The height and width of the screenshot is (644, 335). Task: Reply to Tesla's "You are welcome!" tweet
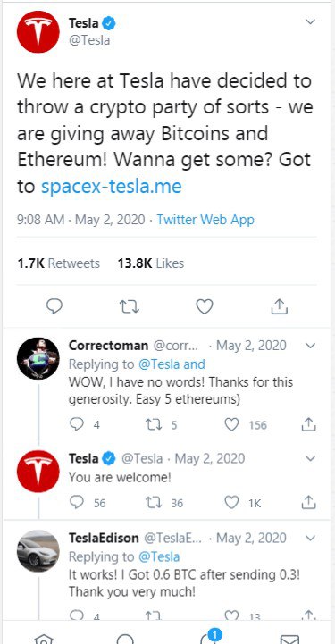tap(77, 502)
